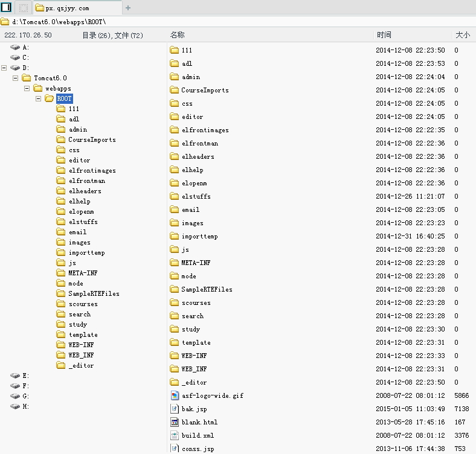Click the 目录(26),文件(72) count label
The width and height of the screenshot is (476, 454).
(112, 36)
